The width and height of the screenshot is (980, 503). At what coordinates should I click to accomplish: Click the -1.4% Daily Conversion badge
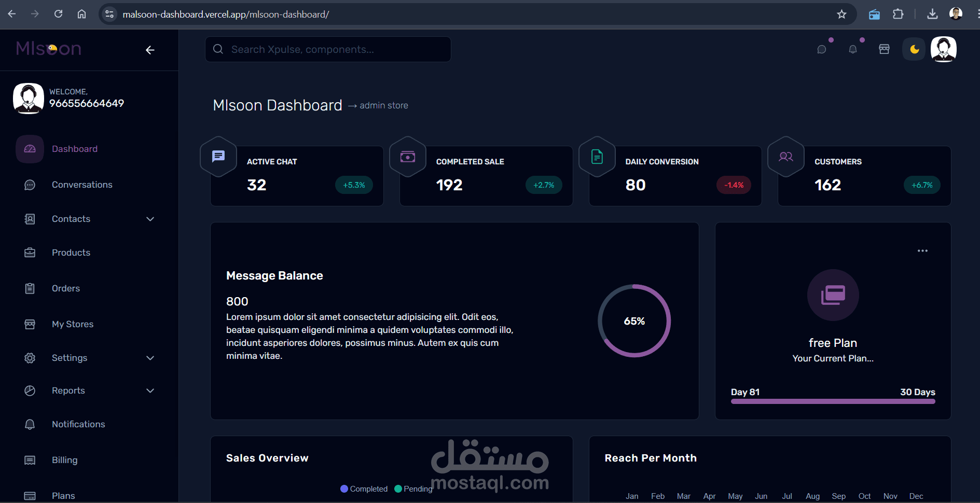point(734,185)
